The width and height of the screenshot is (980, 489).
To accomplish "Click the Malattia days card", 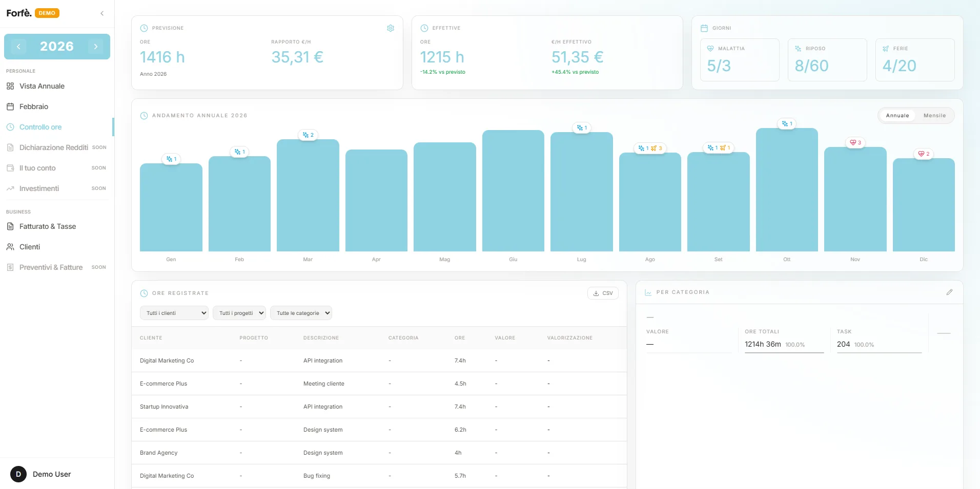I will pos(740,60).
